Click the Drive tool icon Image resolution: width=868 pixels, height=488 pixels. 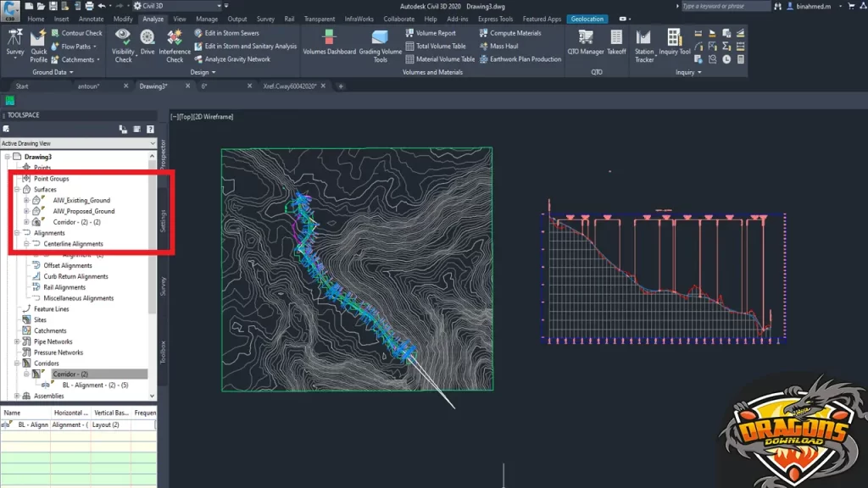tap(147, 38)
